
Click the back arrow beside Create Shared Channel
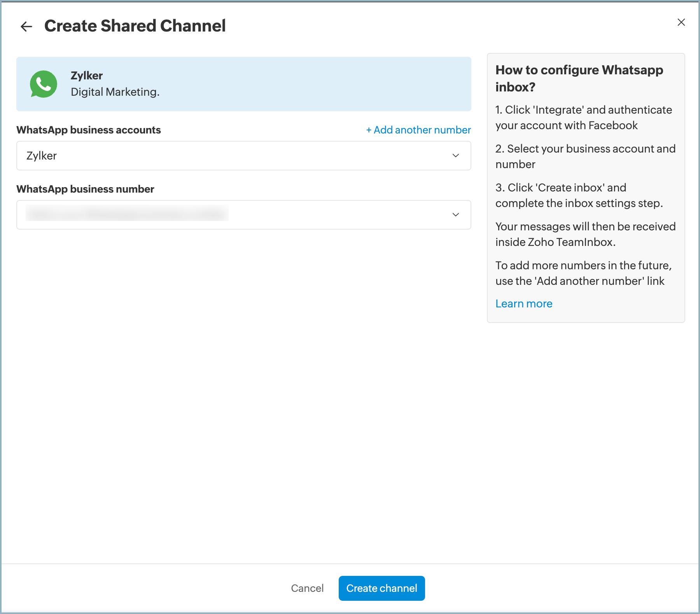tap(26, 26)
